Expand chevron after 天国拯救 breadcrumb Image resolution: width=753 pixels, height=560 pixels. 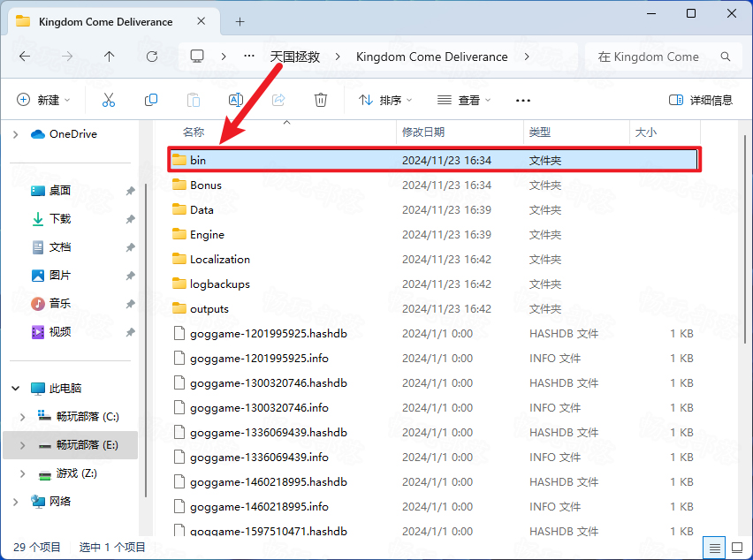click(x=338, y=57)
